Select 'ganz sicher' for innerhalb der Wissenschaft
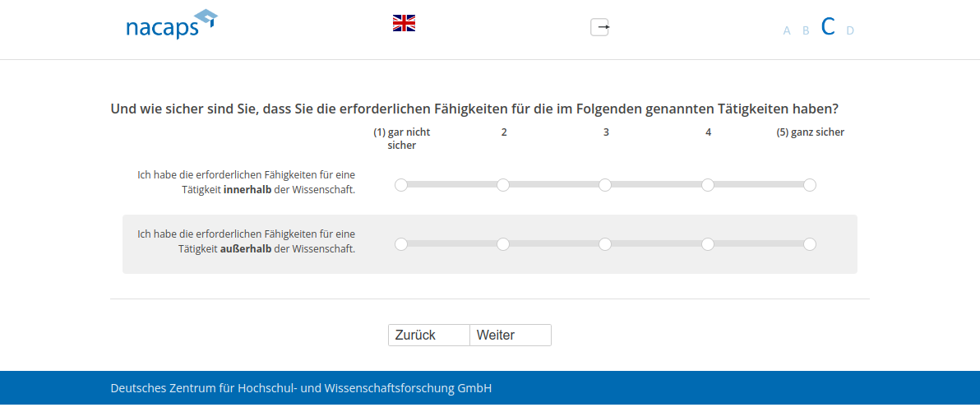This screenshot has width=980, height=412. (x=810, y=185)
